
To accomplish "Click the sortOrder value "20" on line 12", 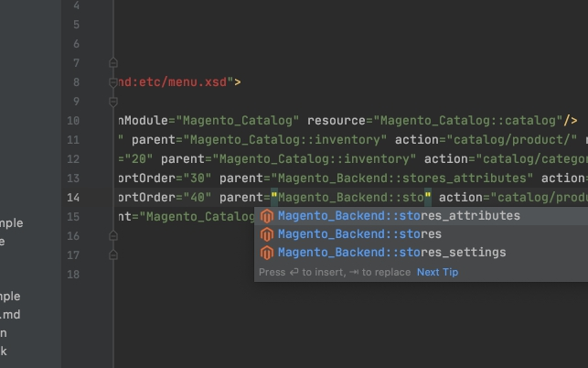I will pyautogui.click(x=139, y=159).
